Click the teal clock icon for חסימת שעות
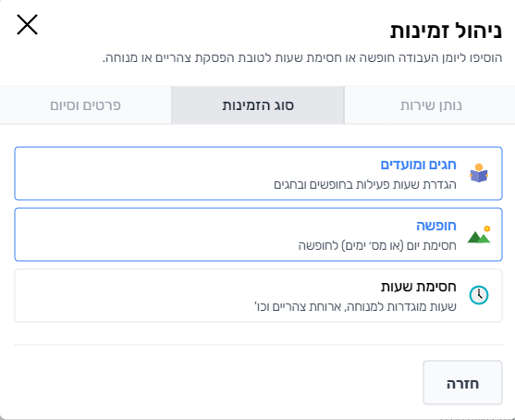The height and width of the screenshot is (420, 515). 479,295
